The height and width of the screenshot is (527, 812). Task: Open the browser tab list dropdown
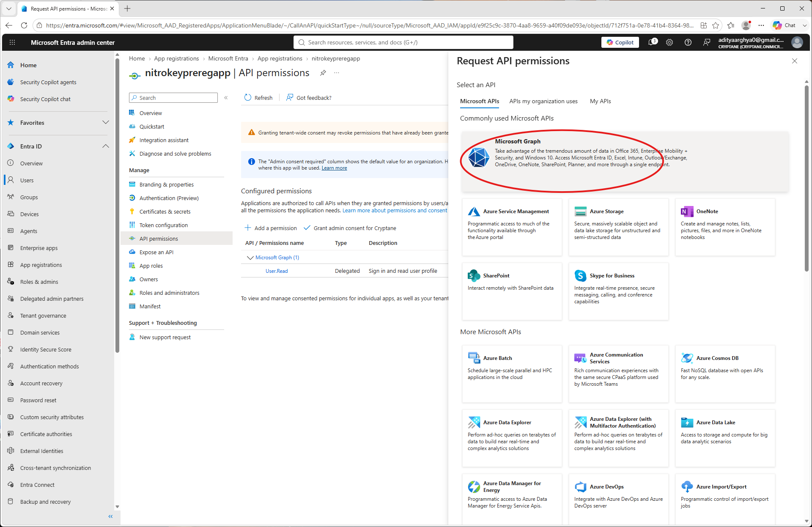coord(9,8)
